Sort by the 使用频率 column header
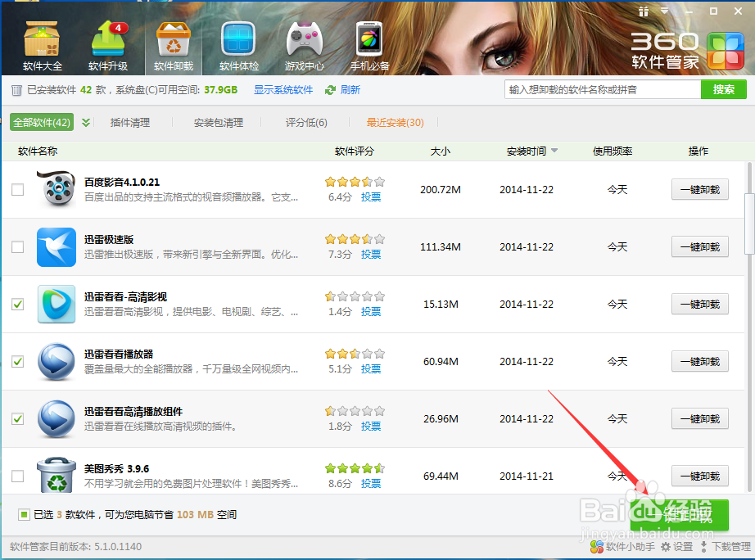This screenshot has height=560, width=755. (612, 151)
